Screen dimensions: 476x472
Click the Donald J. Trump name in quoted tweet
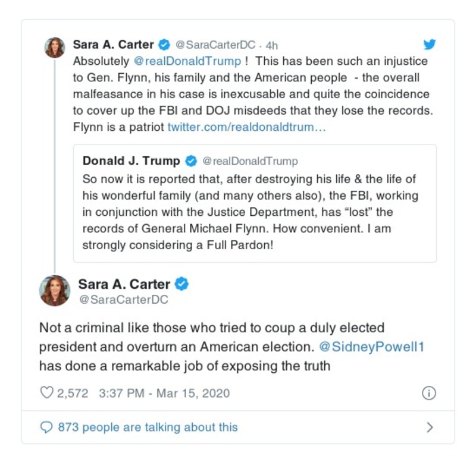[131, 161]
